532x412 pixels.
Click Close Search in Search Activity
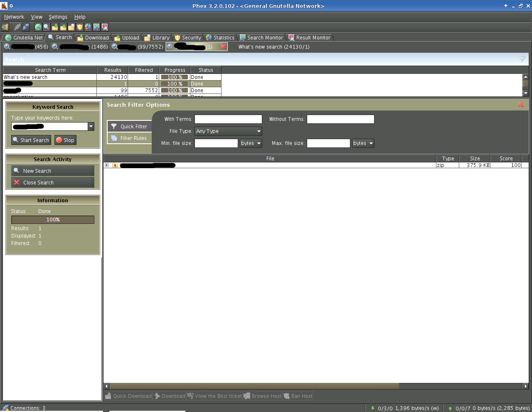tap(53, 182)
